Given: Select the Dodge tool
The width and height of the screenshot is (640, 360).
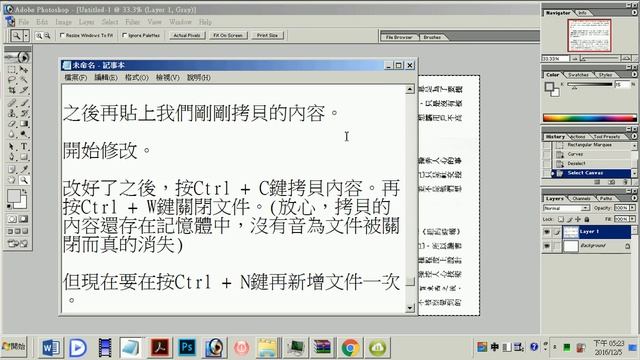Looking at the screenshot, I should coord(24,133).
